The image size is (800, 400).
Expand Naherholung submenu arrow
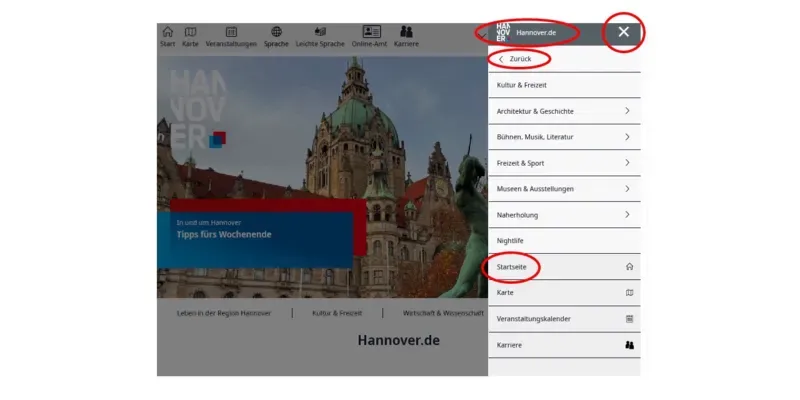point(627,215)
